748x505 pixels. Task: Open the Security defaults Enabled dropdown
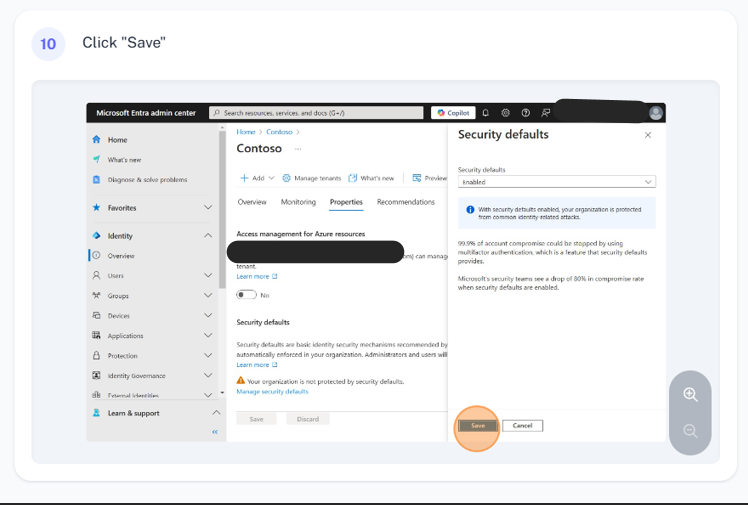point(557,182)
